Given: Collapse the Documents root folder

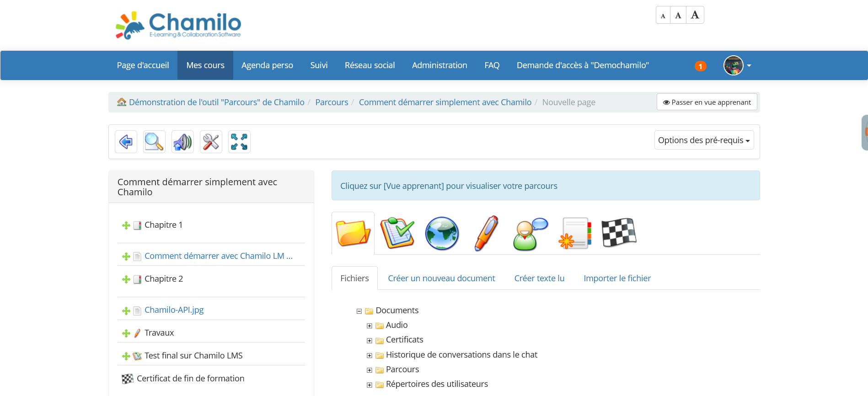Looking at the screenshot, I should point(359,311).
